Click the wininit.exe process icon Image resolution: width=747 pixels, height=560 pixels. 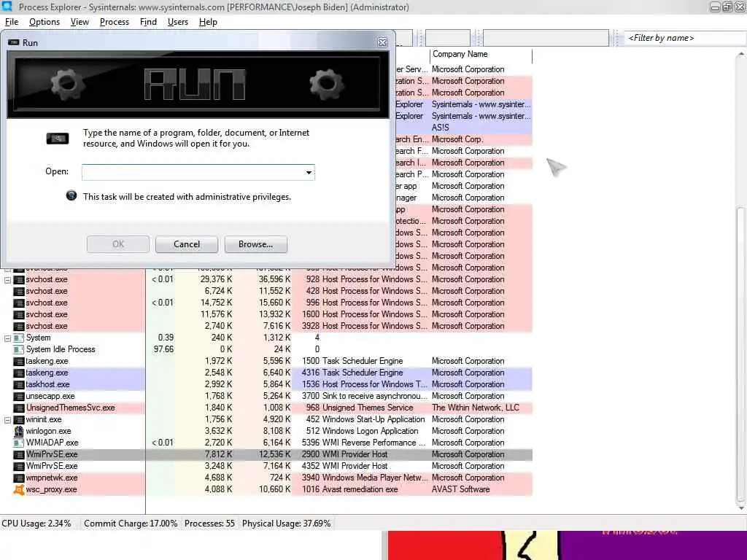click(18, 419)
